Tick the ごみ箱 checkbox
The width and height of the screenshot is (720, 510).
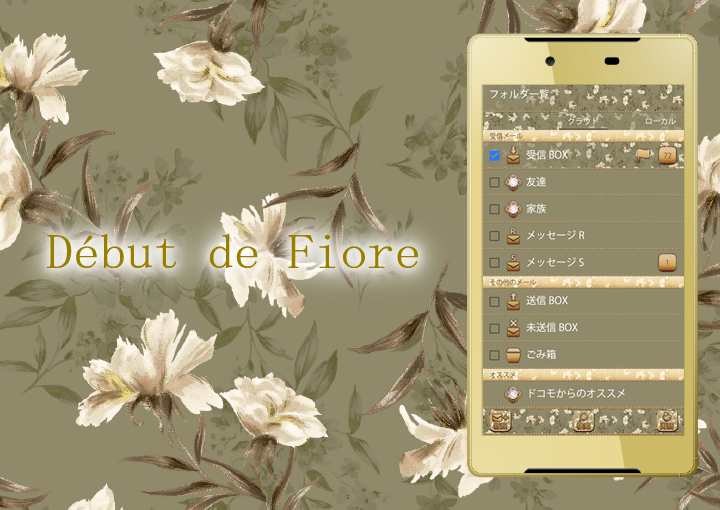pos(494,355)
